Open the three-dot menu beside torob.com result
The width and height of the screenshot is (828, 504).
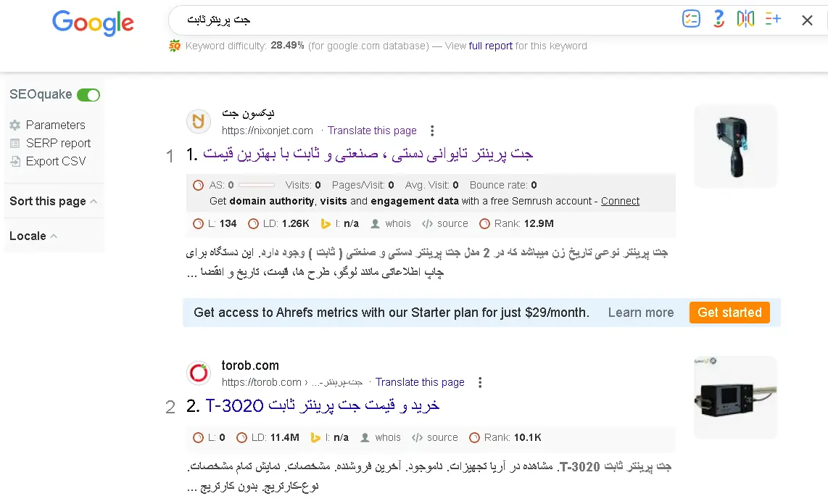point(480,382)
